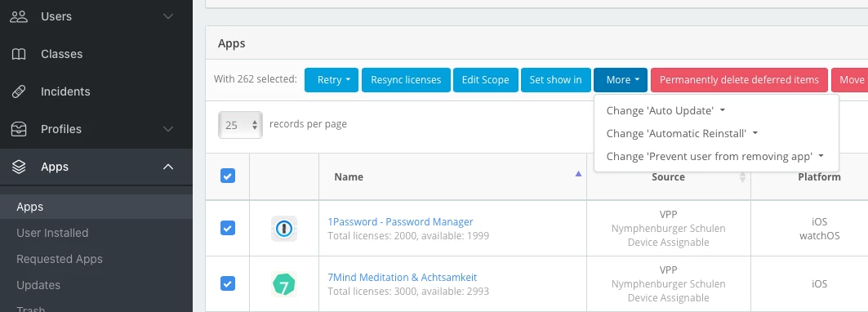Click the Incidents bandage icon

click(19, 91)
